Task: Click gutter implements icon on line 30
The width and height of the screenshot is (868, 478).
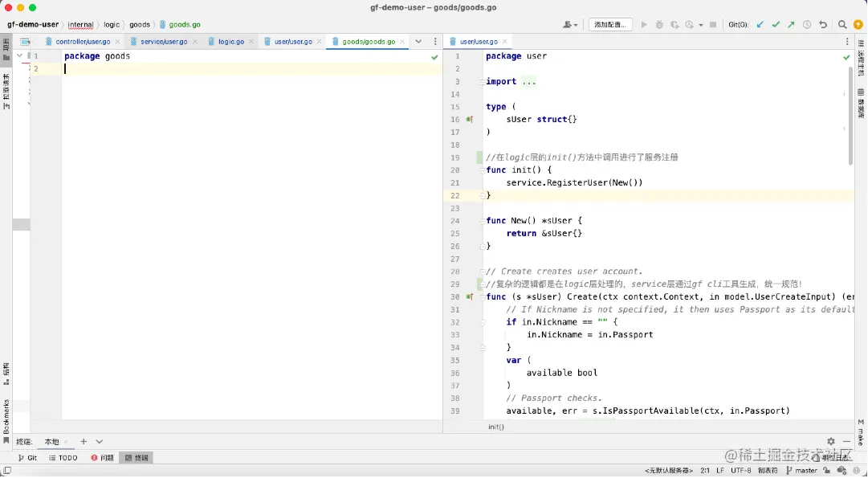Action: (470, 297)
